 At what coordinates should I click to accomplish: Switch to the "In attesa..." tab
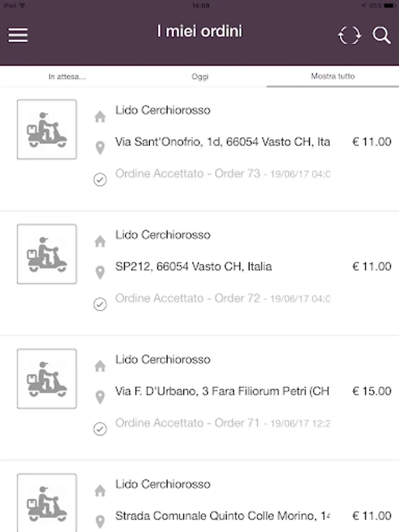[67, 77]
